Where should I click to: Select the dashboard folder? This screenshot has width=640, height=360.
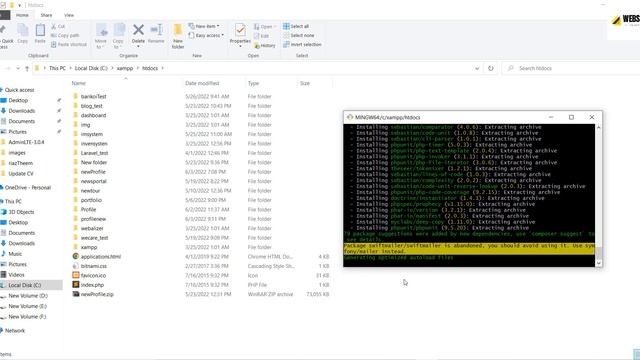pyautogui.click(x=93, y=116)
